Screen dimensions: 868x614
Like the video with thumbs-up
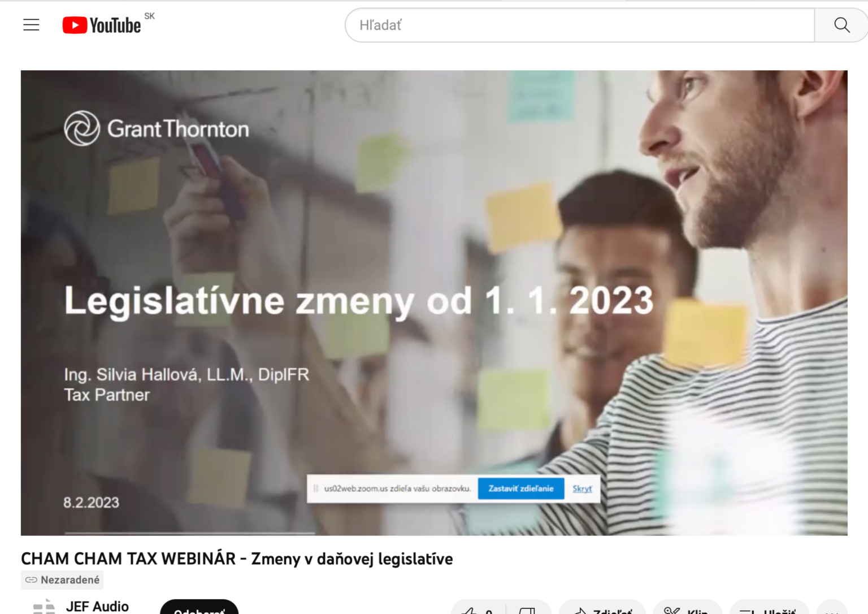click(x=477, y=609)
